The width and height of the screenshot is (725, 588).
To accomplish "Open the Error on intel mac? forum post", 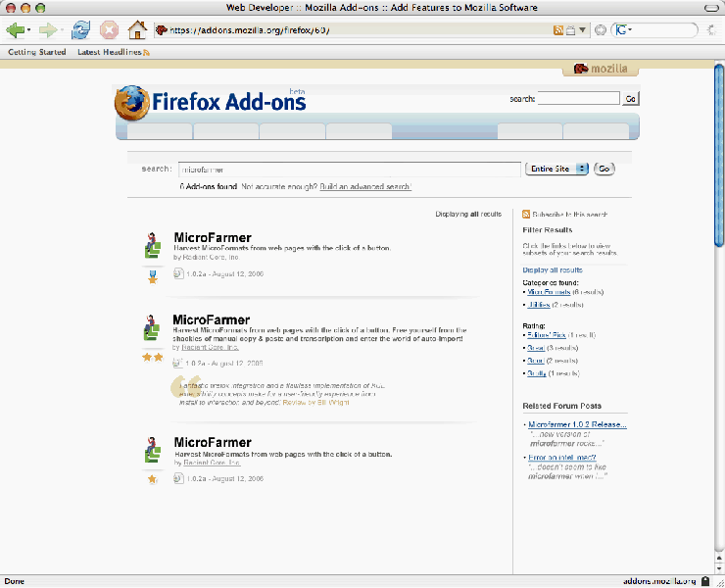I will (x=562, y=458).
